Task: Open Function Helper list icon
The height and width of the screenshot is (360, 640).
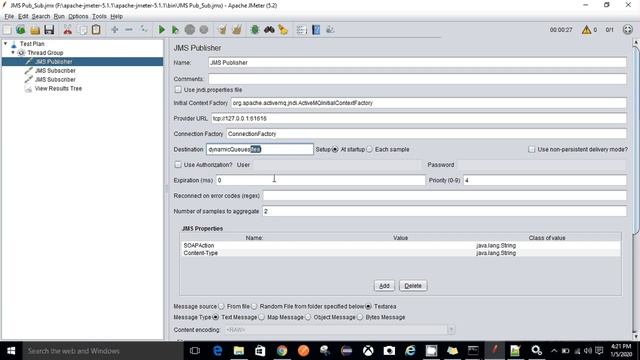Action: [x=302, y=30]
